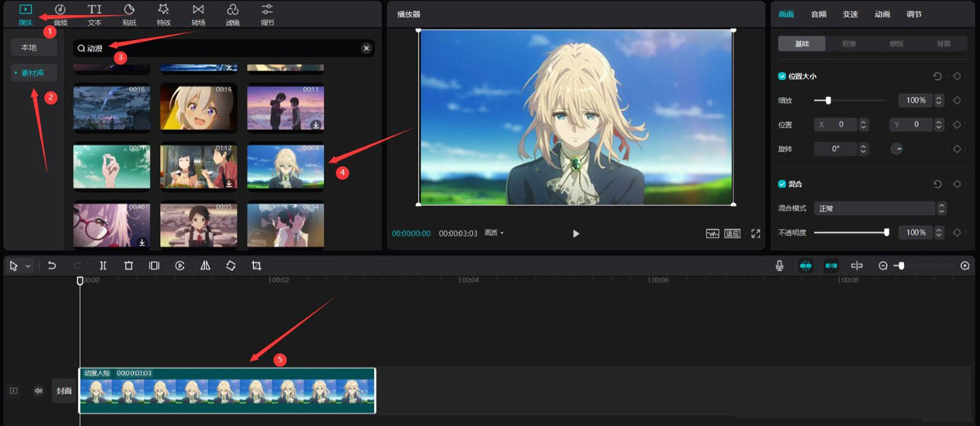Select the hand-holding-petal green thumbnail
980x426 pixels.
(x=112, y=166)
